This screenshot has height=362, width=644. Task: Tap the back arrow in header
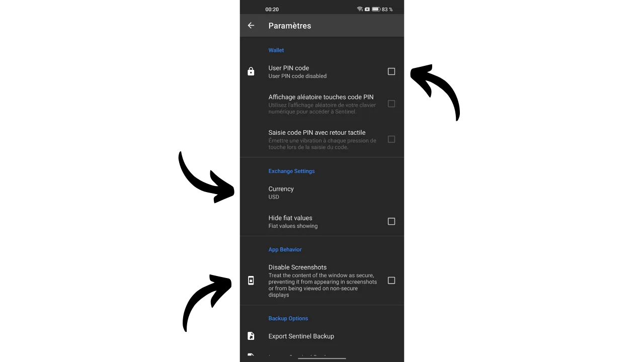[x=251, y=26]
